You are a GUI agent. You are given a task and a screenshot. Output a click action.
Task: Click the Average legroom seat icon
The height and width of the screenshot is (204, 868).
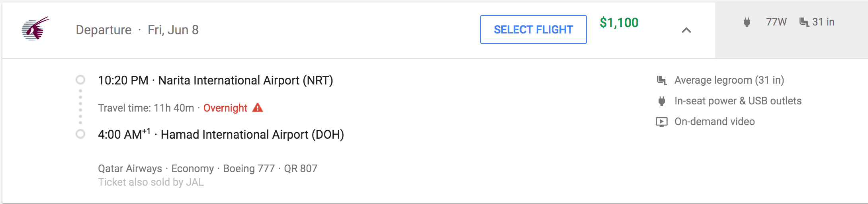pyautogui.click(x=661, y=80)
